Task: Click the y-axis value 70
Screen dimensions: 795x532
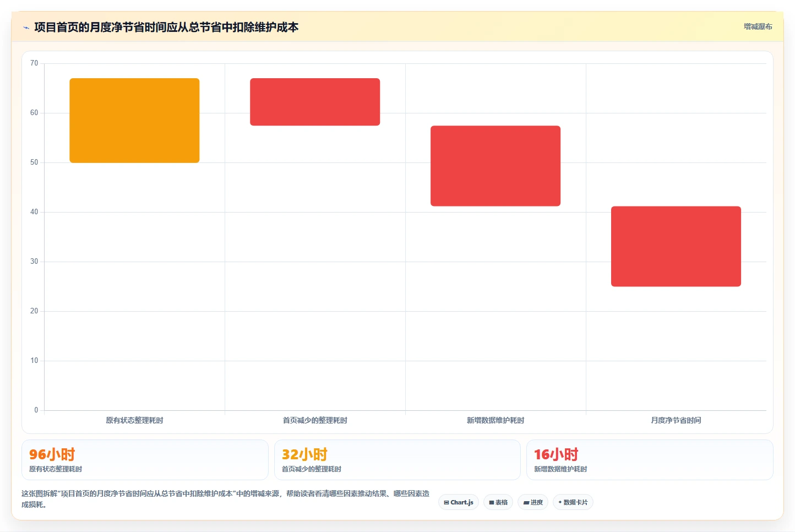Action: pos(34,63)
